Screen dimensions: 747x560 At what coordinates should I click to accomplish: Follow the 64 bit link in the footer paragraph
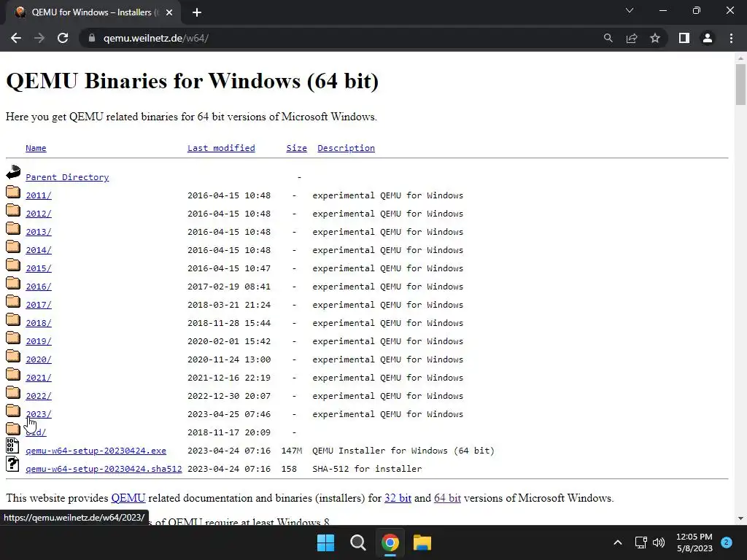click(x=447, y=498)
